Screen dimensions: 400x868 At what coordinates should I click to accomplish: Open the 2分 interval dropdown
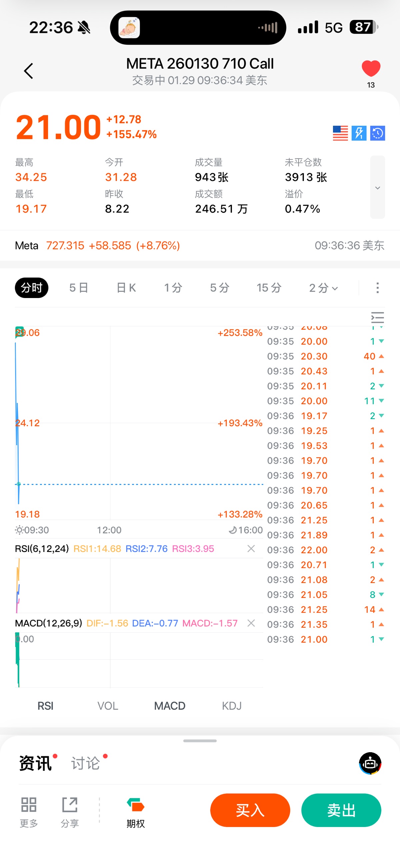tap(323, 288)
